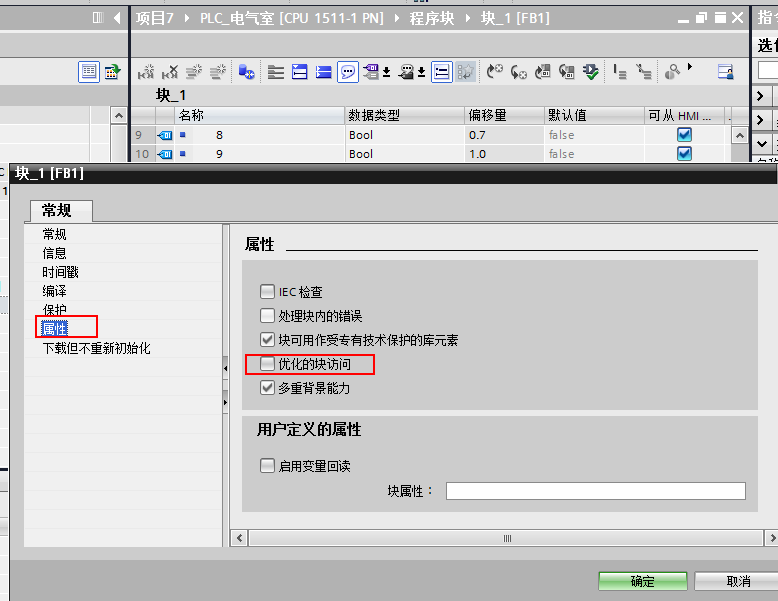The image size is (778, 601).
Task: Click the update block calls icon
Action: pos(542,72)
